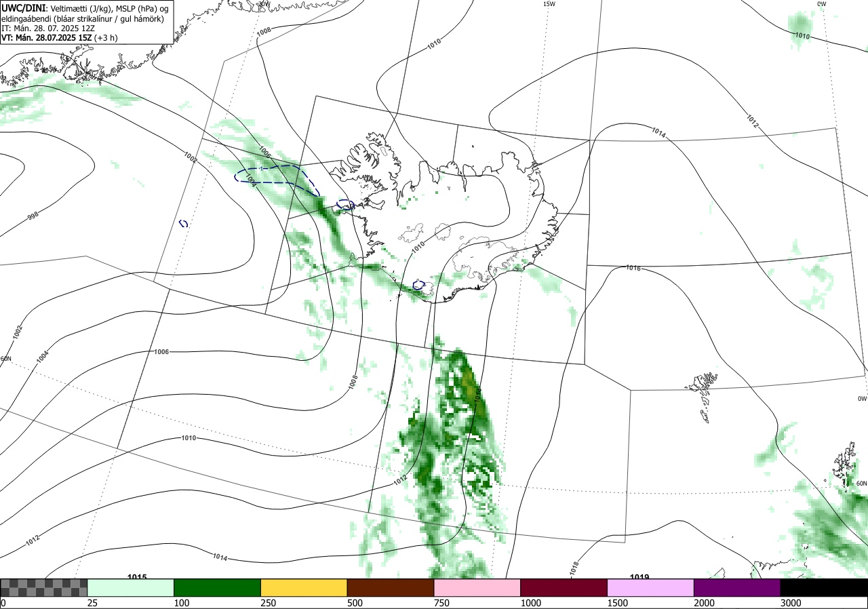The height and width of the screenshot is (609, 868).
Task: Choose the yellow 250–500 legend swatch
Action: [x=304, y=587]
